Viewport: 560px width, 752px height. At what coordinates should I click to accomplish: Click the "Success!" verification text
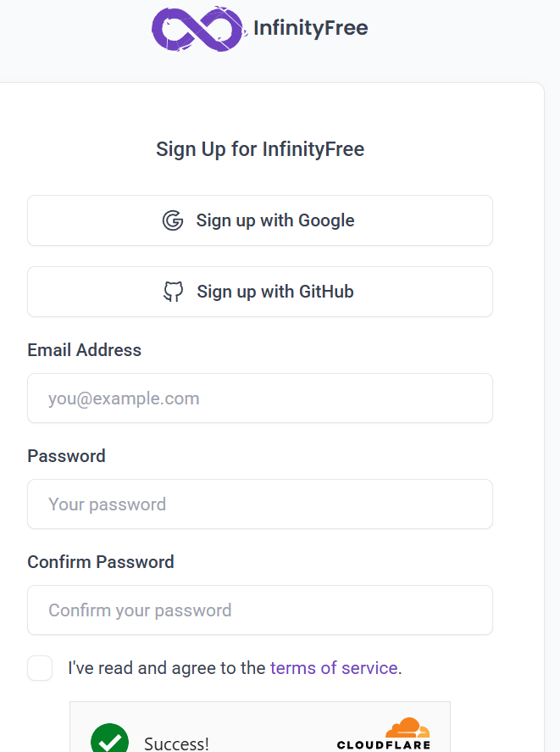[x=176, y=744]
